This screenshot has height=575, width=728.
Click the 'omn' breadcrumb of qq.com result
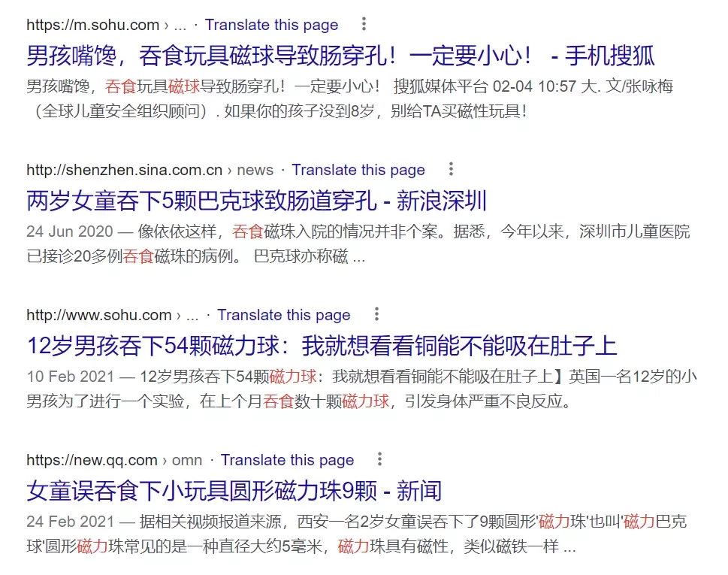(x=187, y=460)
